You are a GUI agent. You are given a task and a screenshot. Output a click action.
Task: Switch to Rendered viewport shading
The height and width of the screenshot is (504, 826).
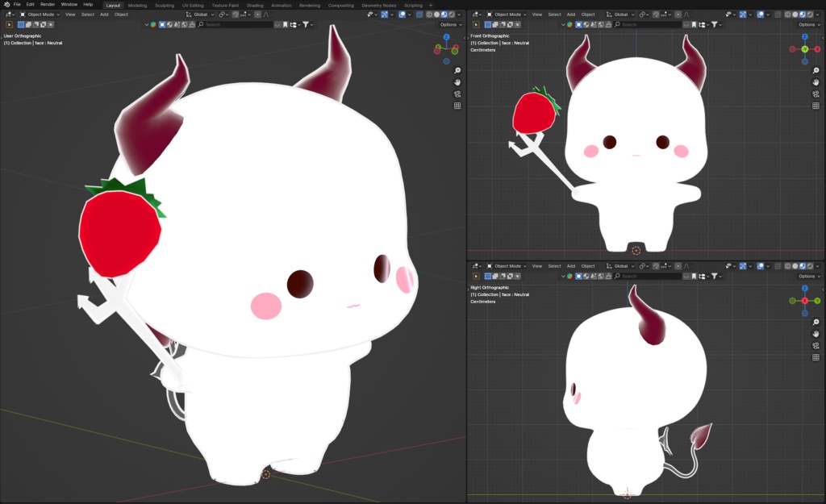click(x=452, y=14)
